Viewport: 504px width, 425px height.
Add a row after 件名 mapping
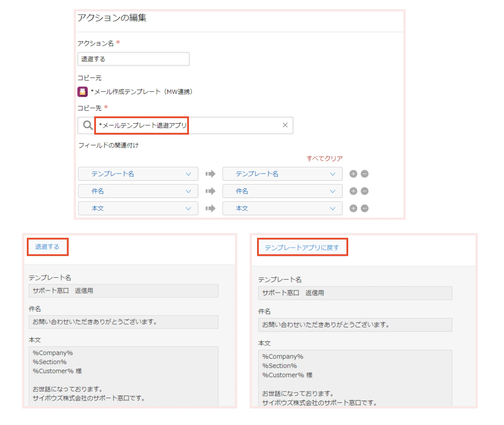(x=353, y=191)
